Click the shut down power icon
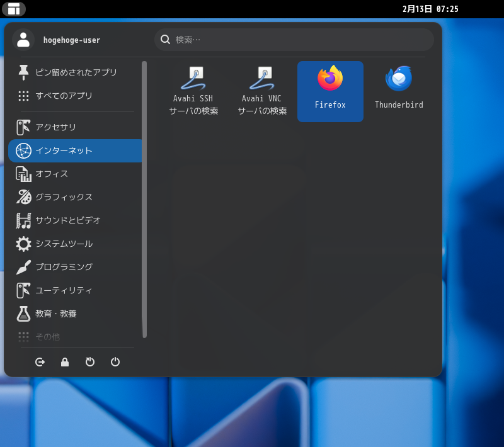The height and width of the screenshot is (447, 504). click(115, 362)
